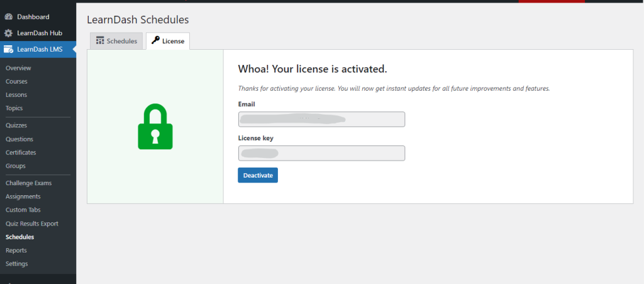Click the LearnDash LMS sidebar icon

[8, 49]
